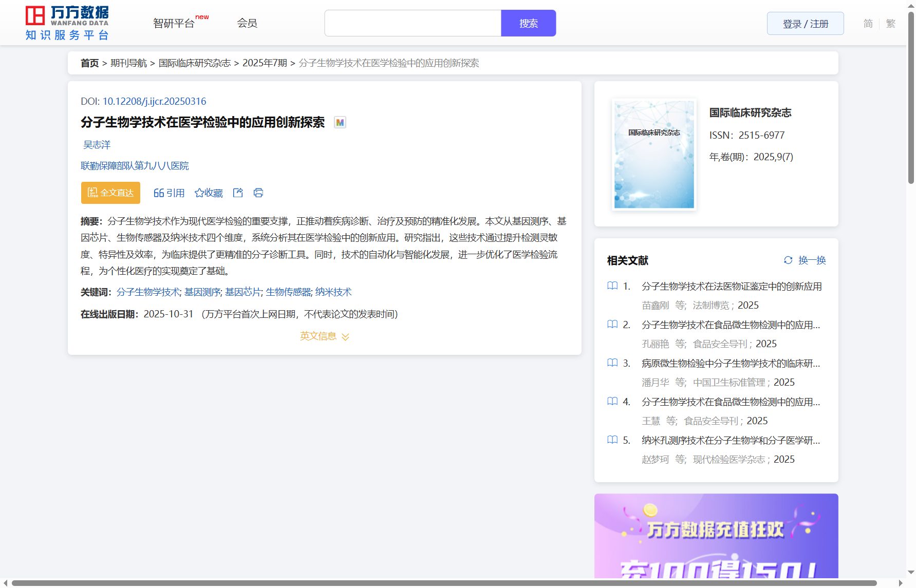Click the print icon in article toolbar

coord(258,193)
